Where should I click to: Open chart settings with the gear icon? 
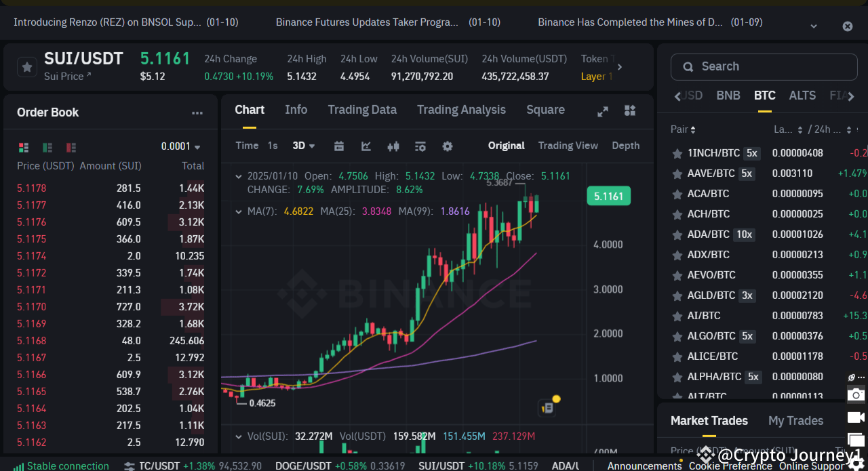pos(448,146)
